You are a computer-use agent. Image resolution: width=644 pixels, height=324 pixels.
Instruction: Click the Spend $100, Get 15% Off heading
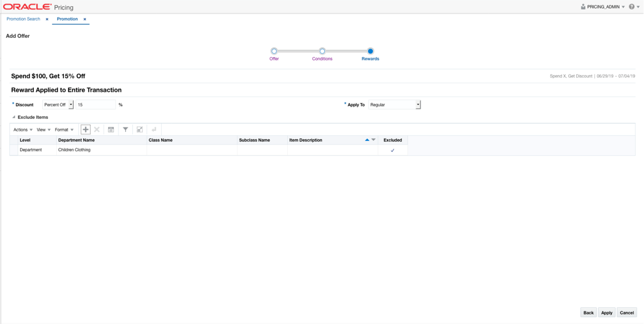click(x=48, y=76)
